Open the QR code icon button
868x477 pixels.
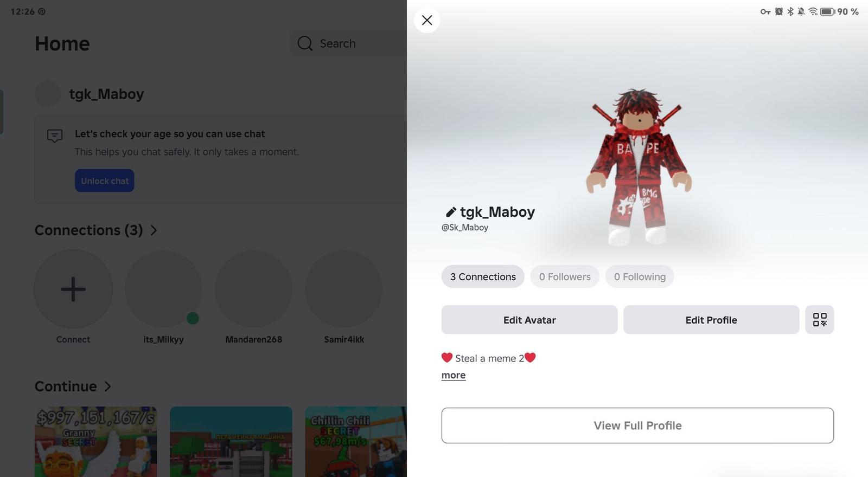point(820,320)
